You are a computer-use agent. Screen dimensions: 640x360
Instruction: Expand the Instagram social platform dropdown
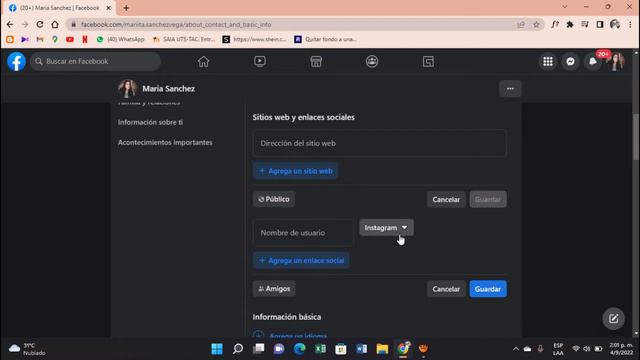point(386,228)
